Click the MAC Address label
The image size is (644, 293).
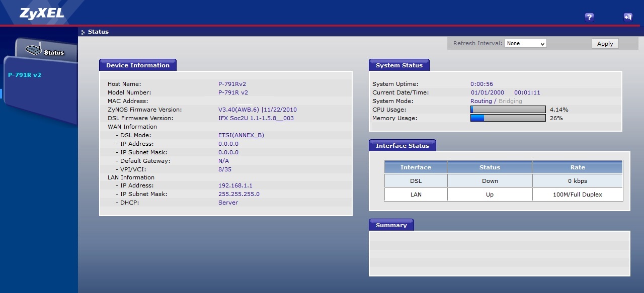click(x=128, y=101)
